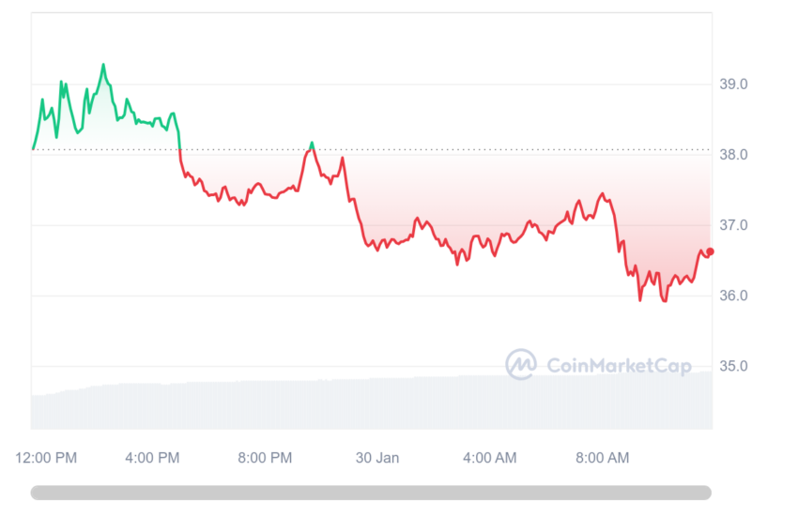The image size is (798, 532).
Task: Click the 4:00 PM time axis label
Action: point(152,458)
